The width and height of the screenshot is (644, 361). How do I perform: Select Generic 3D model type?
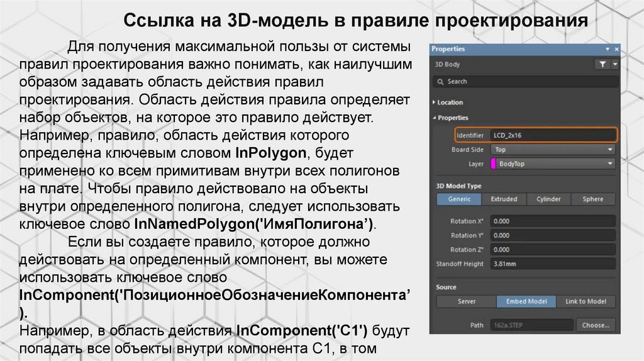[459, 199]
